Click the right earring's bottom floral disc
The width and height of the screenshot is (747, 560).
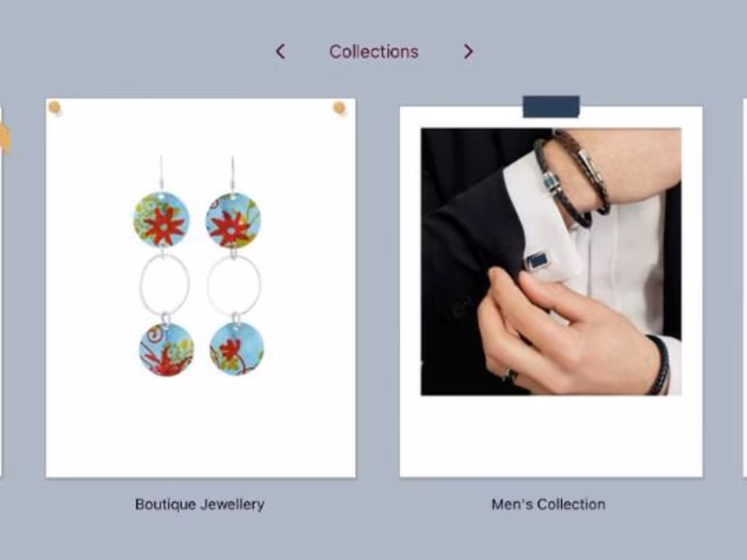coord(237,349)
